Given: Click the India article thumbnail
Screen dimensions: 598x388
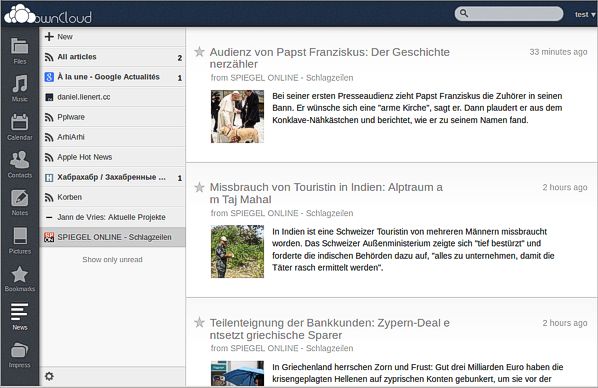Looking at the screenshot, I should (237, 251).
